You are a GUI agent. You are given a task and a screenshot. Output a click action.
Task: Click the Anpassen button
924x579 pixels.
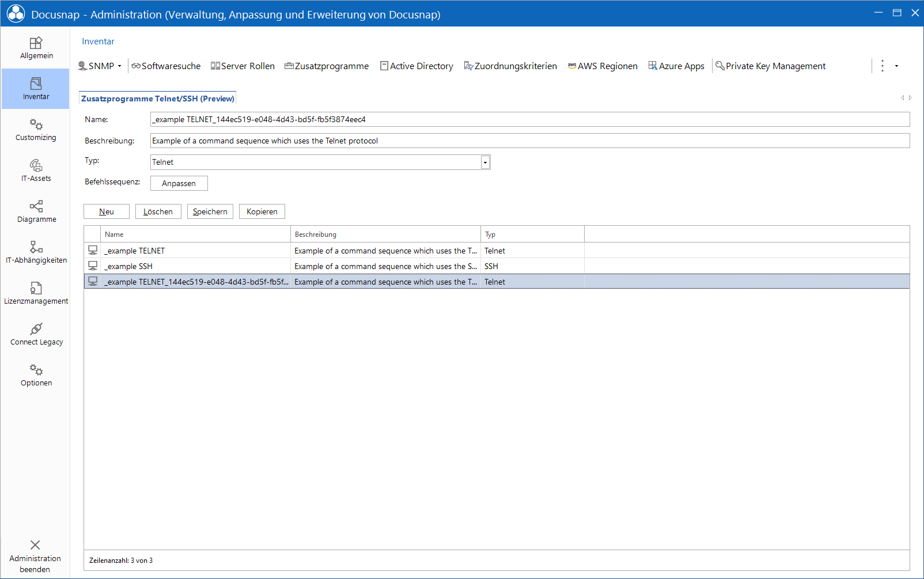pos(179,183)
